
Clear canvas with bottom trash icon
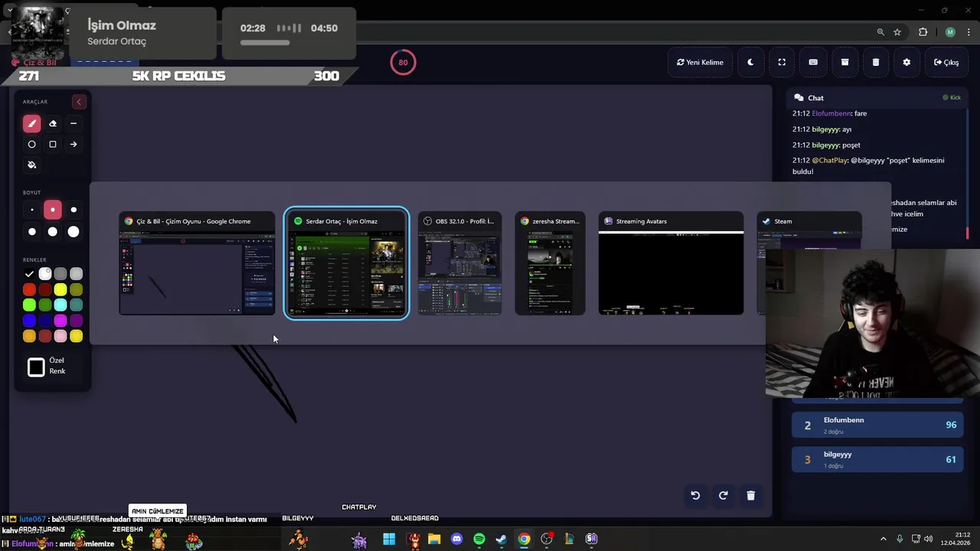click(750, 495)
